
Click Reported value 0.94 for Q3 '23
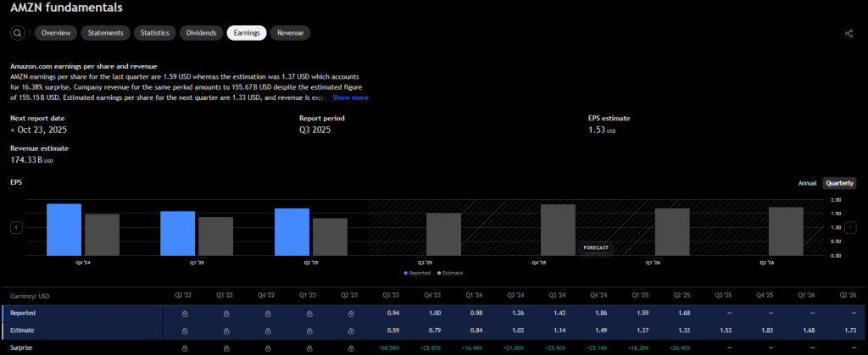393,313
